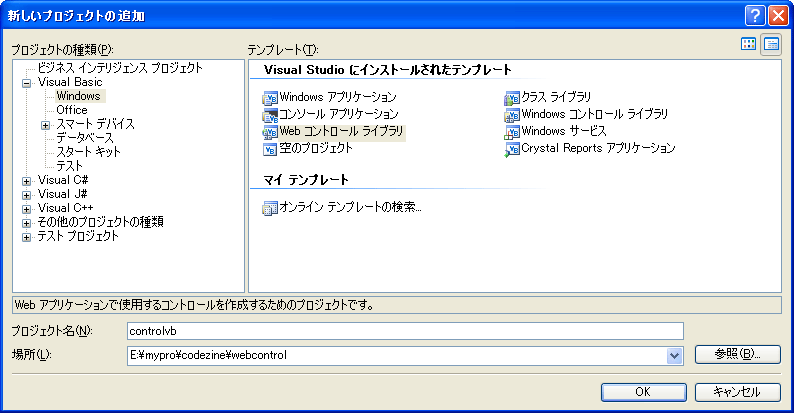Viewport: 794px width, 413px height.
Task: Select ビジネス インテリジェンス プロジェクト in tree
Action: [120, 68]
